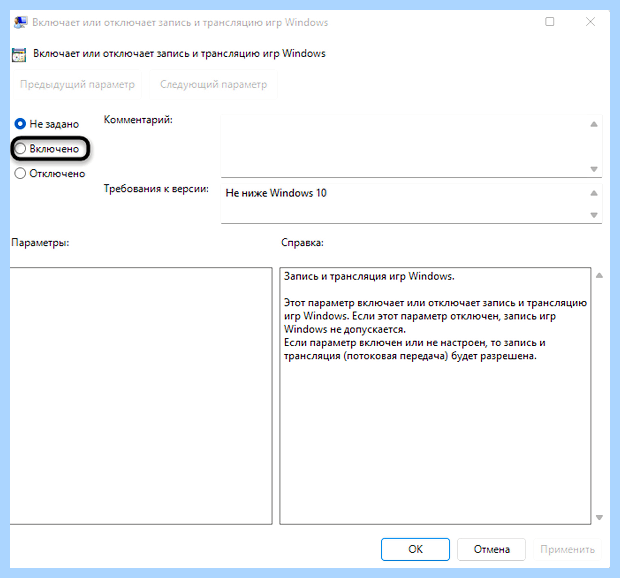620x578 pixels.
Task: Click the "Комментарий:" label
Action: coord(138,119)
